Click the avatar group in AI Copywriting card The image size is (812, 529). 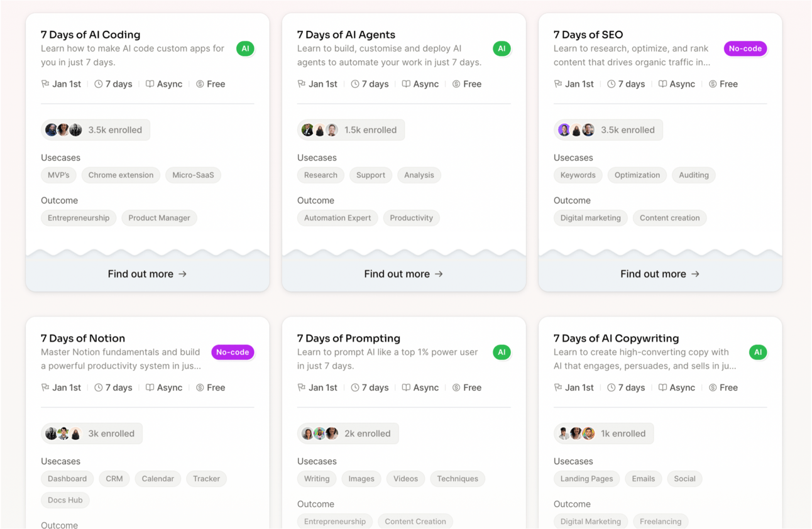[576, 434]
